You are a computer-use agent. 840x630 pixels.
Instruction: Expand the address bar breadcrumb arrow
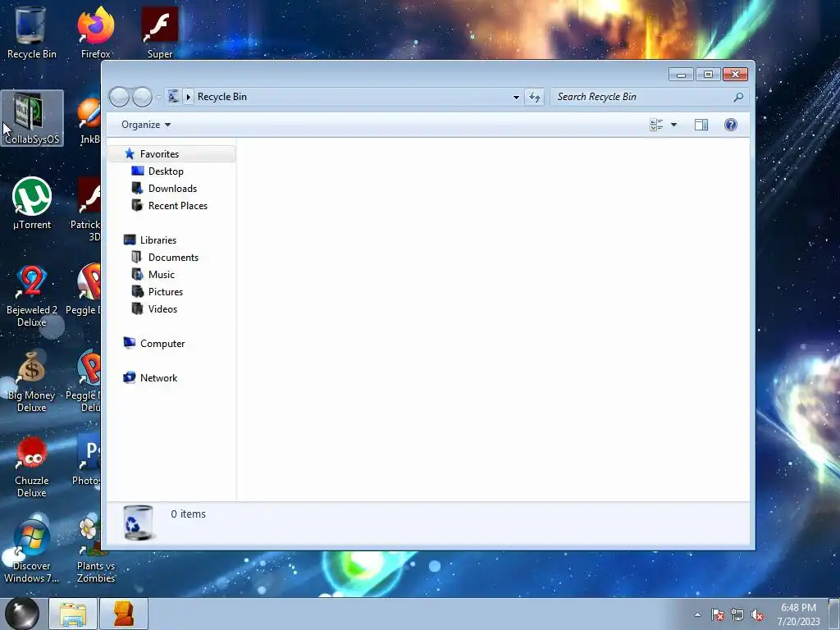(x=188, y=97)
